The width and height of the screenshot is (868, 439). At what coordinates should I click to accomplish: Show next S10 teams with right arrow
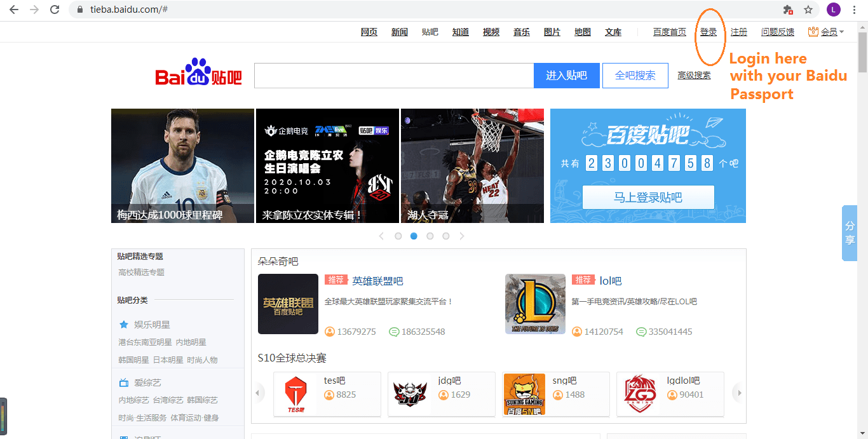737,393
